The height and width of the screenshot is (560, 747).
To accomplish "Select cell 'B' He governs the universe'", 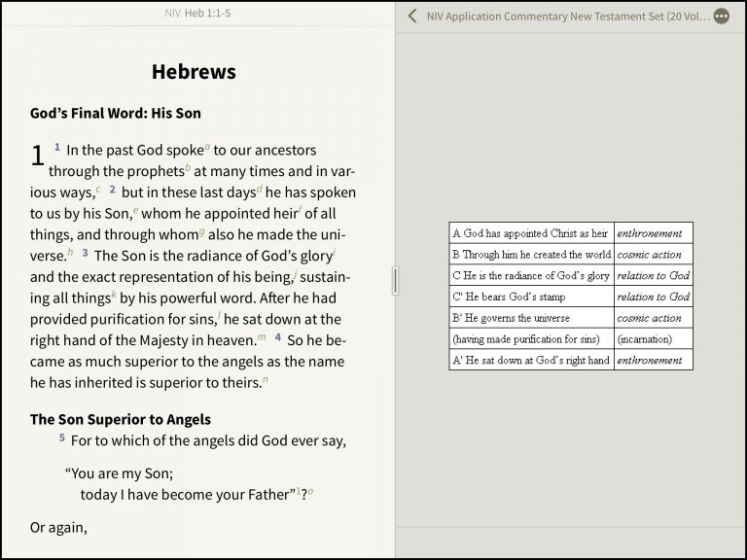I will click(x=531, y=318).
